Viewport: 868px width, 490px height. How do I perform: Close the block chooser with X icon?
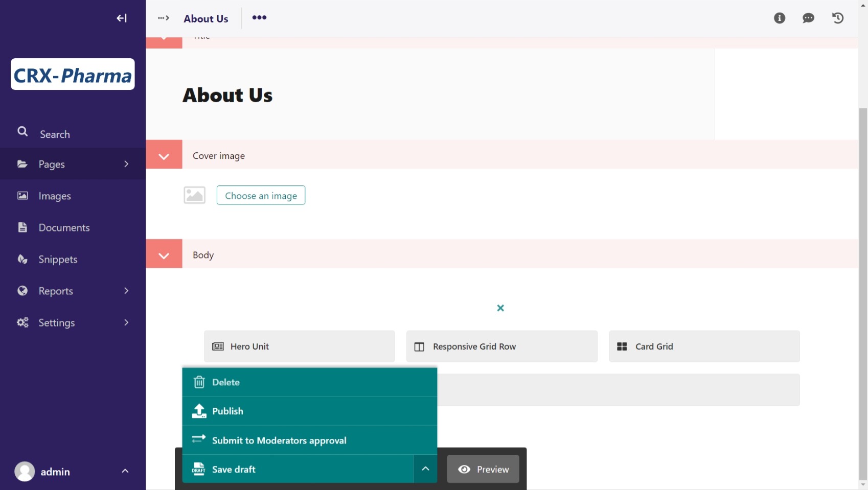pyautogui.click(x=500, y=308)
